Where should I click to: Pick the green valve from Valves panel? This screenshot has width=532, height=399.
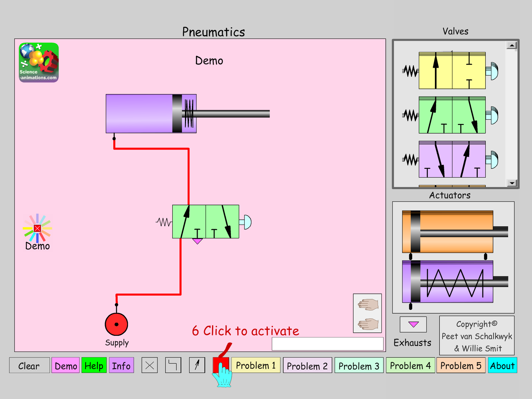click(x=452, y=115)
